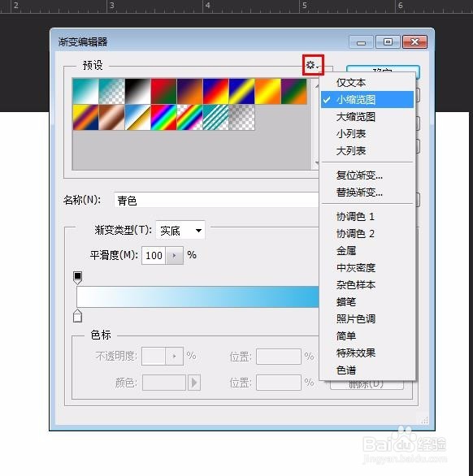473x476 pixels.
Task: Choose 复位渐变... from the menu
Action: [367, 175]
